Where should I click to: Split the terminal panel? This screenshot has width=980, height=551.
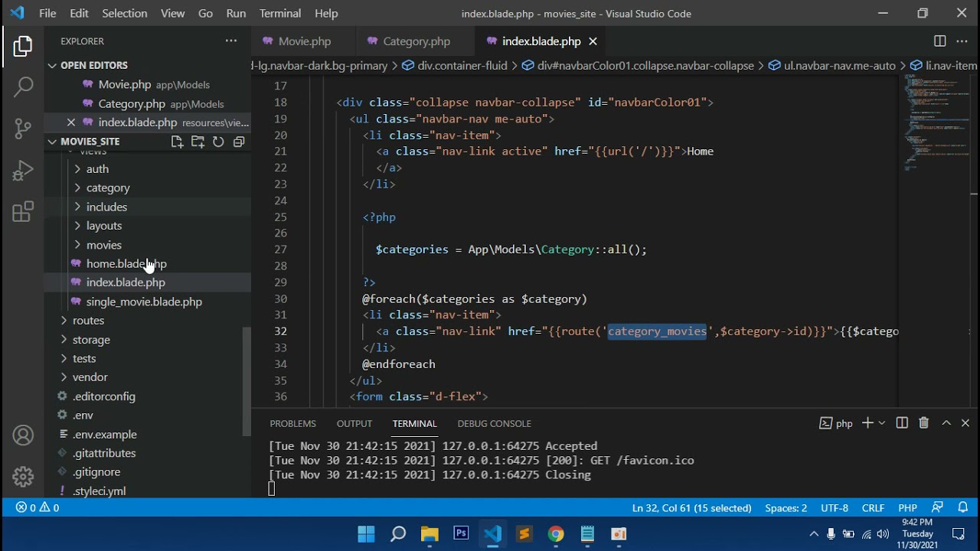902,423
